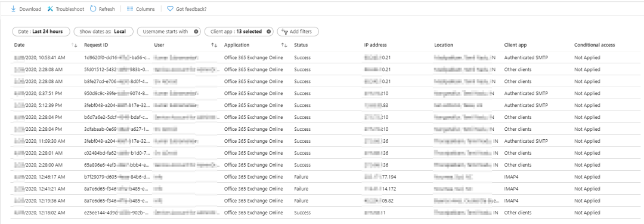
Task: Remove the Username starts with filter
Action: (x=196, y=32)
